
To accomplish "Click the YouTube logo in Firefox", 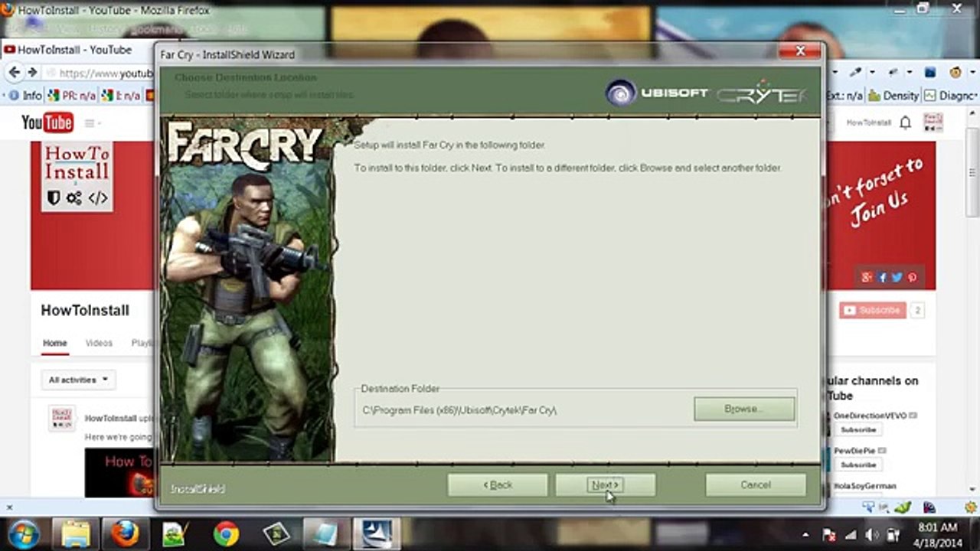I will click(x=47, y=122).
